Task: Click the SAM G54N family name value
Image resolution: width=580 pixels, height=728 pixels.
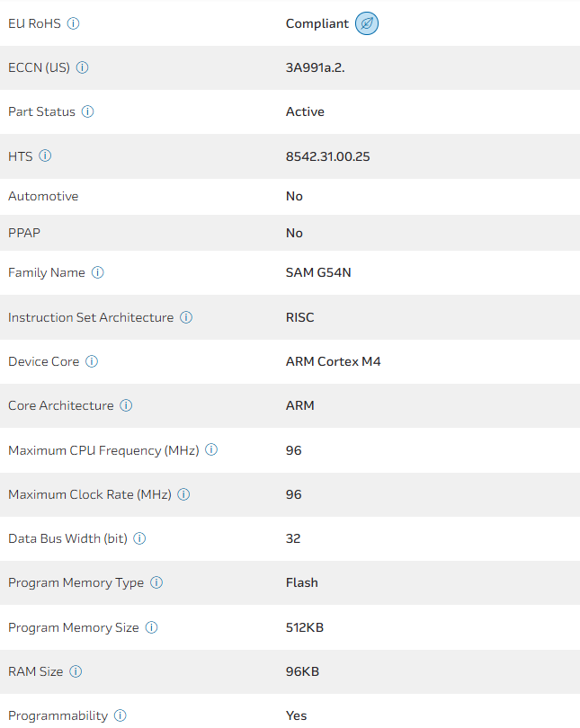Action: tap(318, 273)
